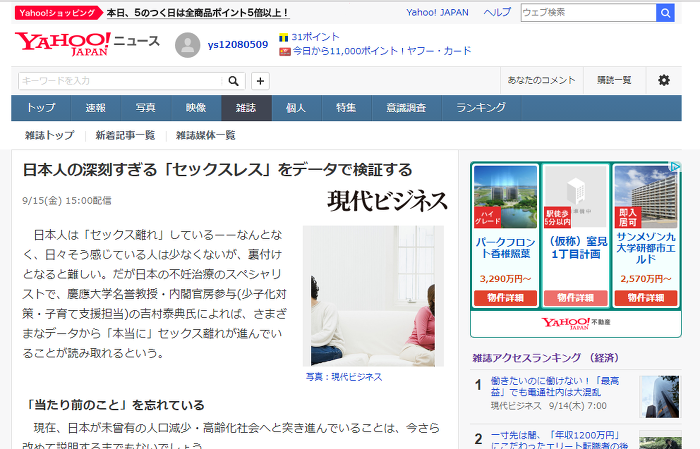Viewport: 700px width, 449px height.
Task: Open the 31ポイント link
Action: [315, 37]
